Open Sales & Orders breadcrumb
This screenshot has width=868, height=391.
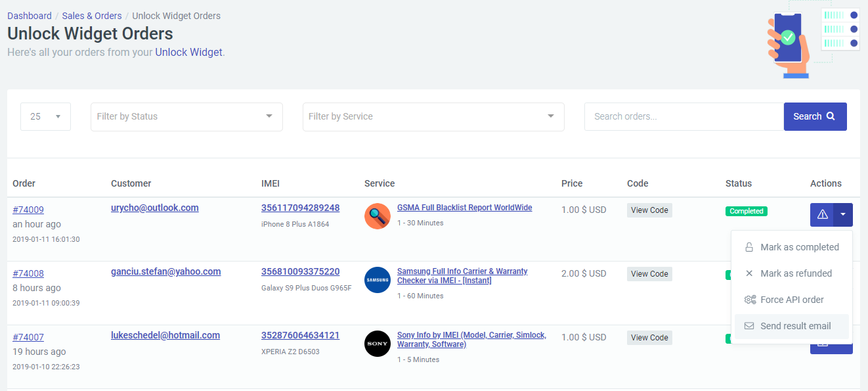tap(92, 16)
